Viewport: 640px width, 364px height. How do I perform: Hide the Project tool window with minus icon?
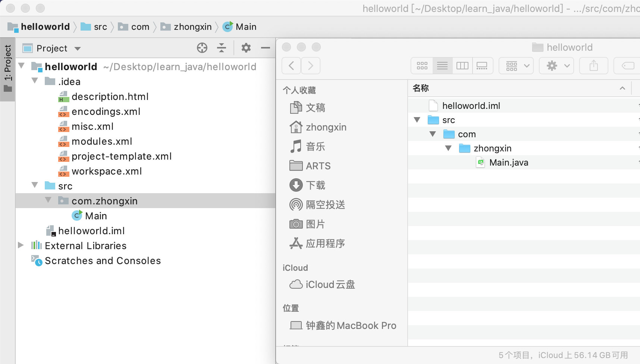[266, 48]
